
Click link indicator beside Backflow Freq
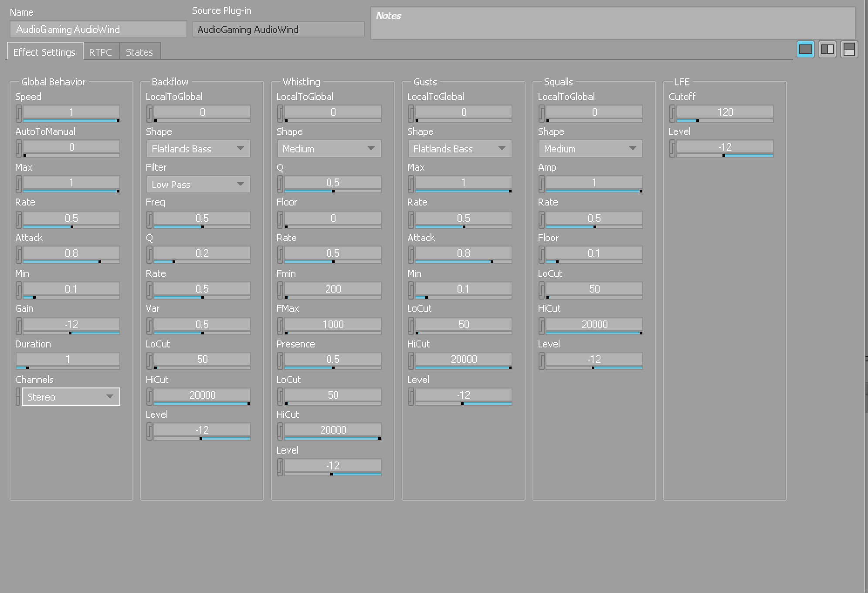(149, 219)
